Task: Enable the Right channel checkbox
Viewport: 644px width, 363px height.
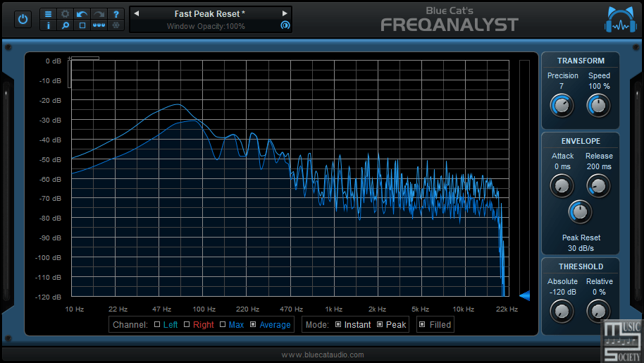Action: tap(187, 324)
